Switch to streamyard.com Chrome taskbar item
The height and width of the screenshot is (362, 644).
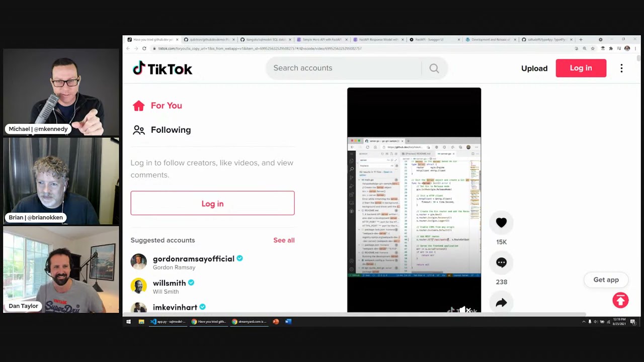click(250, 322)
